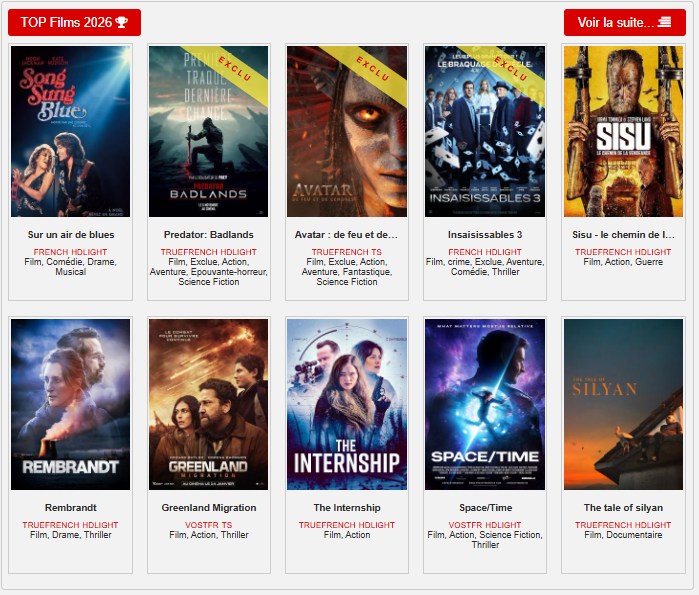Open the Sisu film poster
This screenshot has width=699, height=595.
pos(623,131)
